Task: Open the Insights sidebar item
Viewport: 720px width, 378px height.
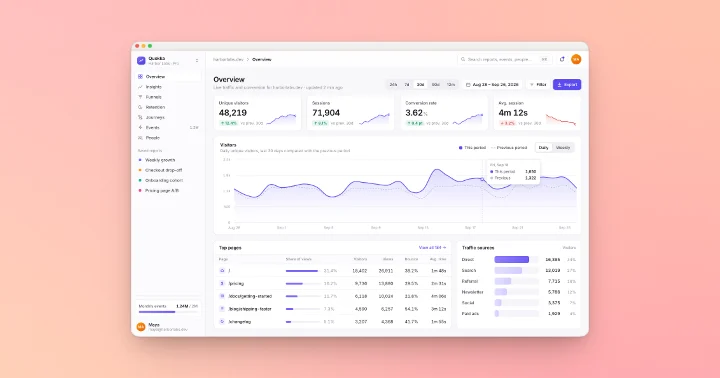Action: click(169, 87)
